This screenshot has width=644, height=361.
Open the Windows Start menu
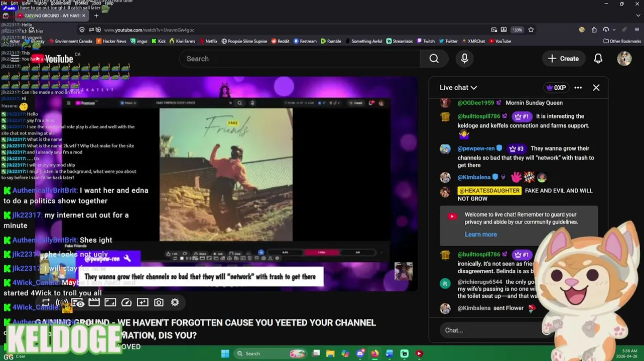(x=225, y=353)
